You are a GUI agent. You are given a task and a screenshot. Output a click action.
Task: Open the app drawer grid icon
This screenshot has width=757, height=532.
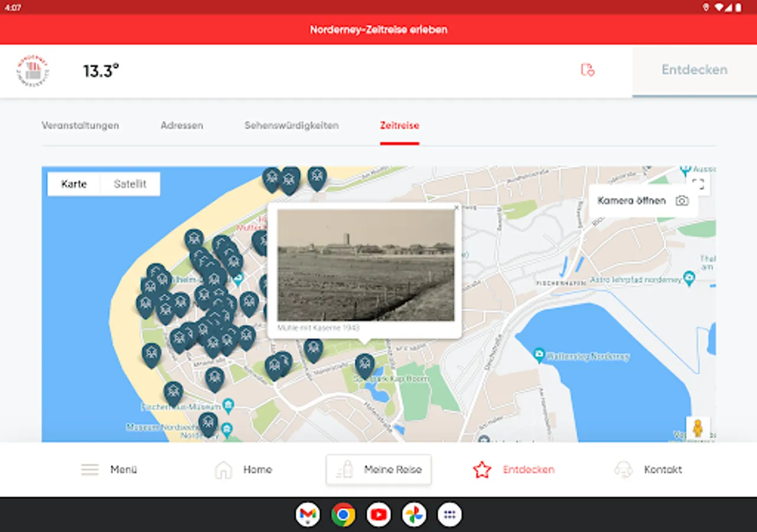tap(449, 514)
